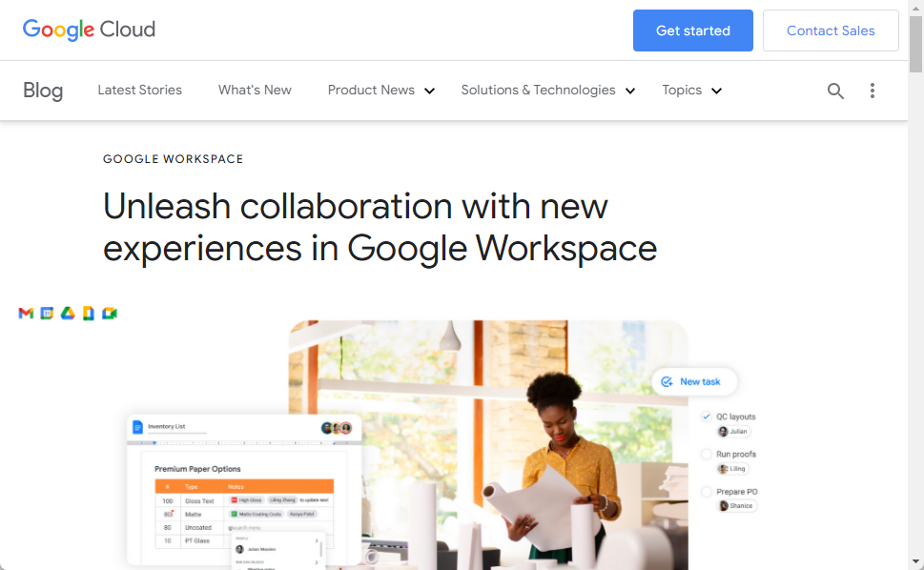The image size is (924, 570).
Task: Open the Gmail icon
Action: point(26,313)
